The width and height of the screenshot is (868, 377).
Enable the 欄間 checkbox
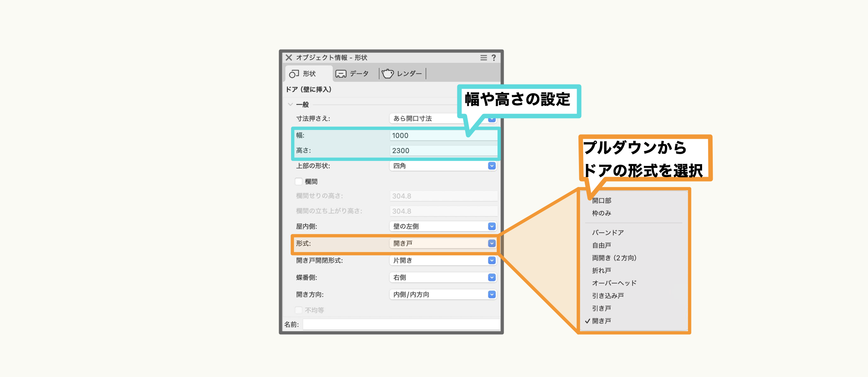point(299,182)
